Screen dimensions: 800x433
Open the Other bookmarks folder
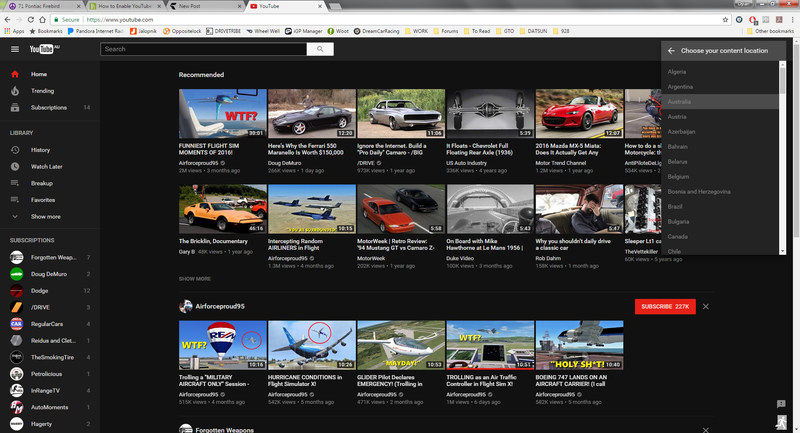point(770,31)
